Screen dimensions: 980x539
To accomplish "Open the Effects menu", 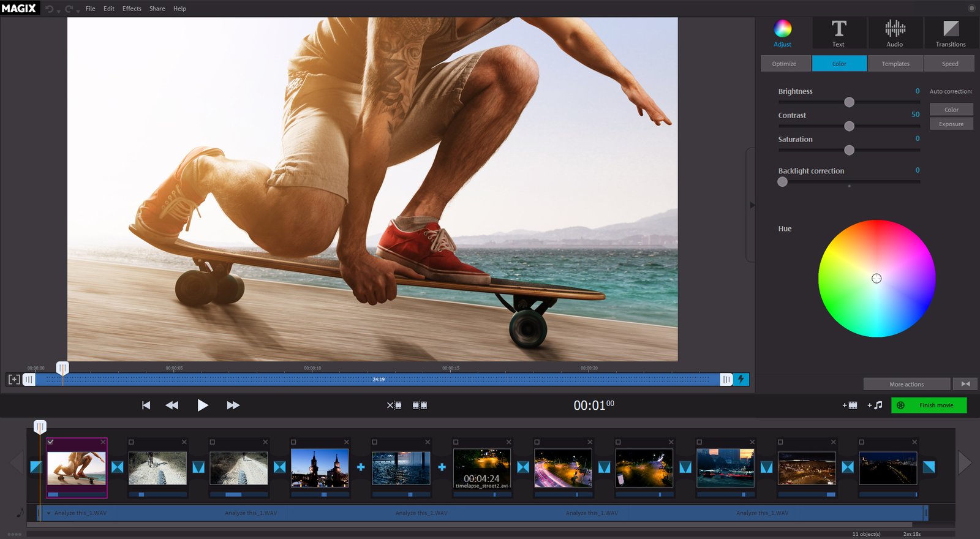I will (x=132, y=9).
